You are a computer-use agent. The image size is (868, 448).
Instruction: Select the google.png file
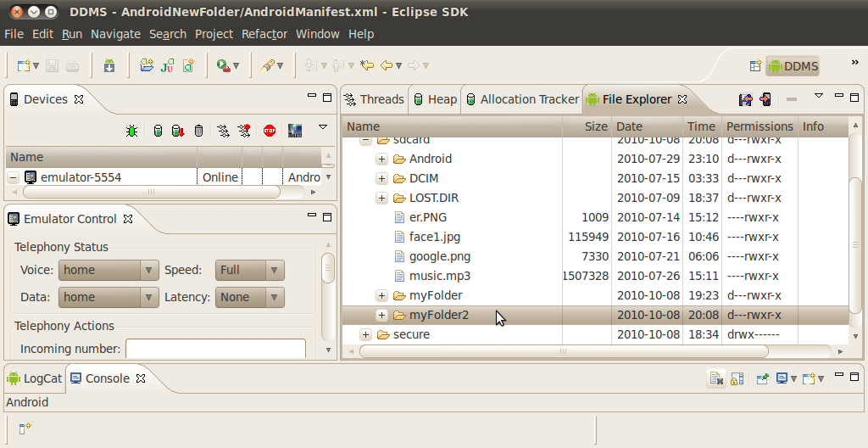pyautogui.click(x=440, y=257)
